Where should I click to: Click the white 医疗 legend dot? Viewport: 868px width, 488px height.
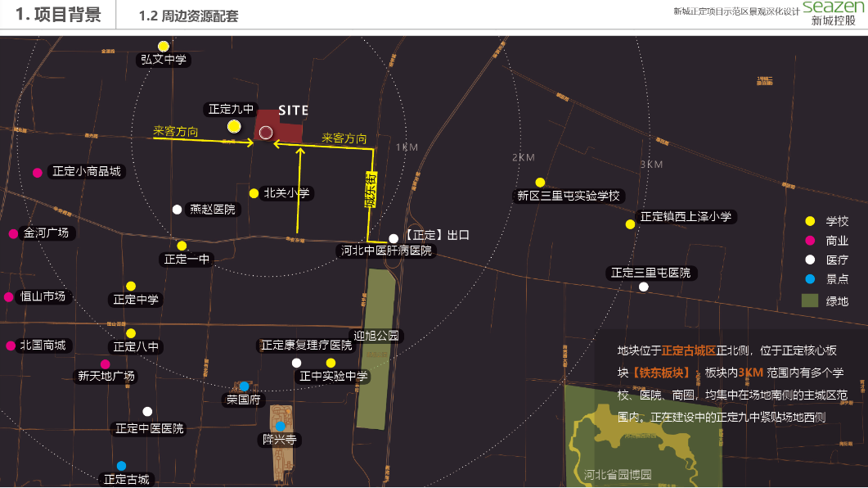810,260
